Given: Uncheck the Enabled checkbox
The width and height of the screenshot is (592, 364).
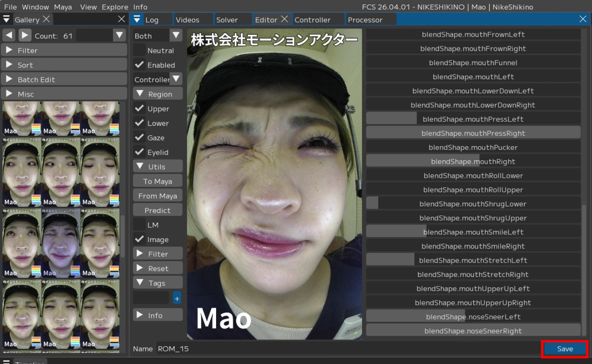Looking at the screenshot, I should click(139, 65).
